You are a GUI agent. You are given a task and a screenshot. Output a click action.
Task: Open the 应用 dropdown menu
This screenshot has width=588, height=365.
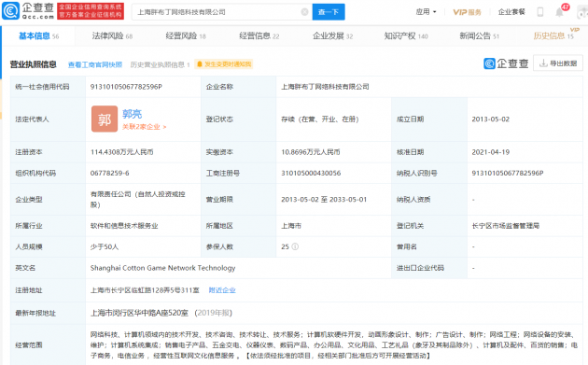point(426,12)
